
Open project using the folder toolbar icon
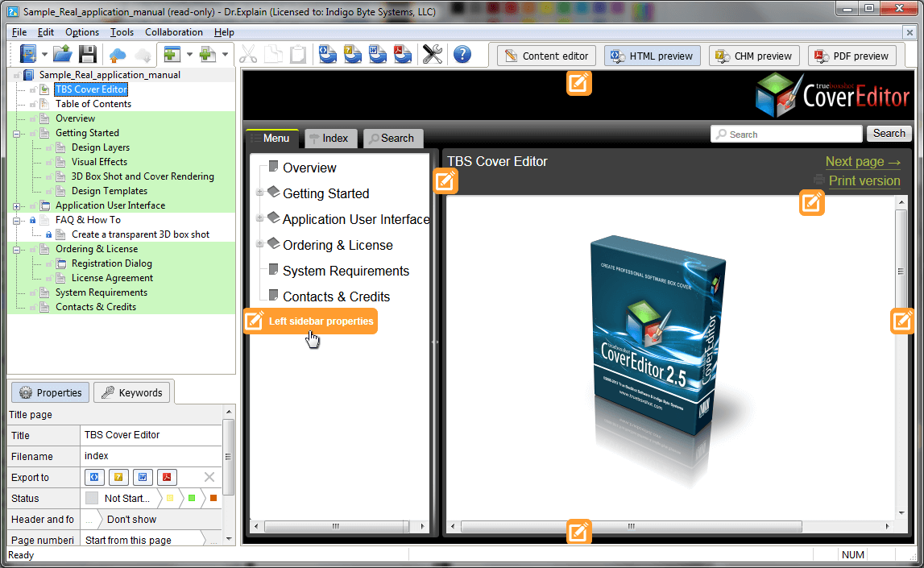[x=63, y=55]
